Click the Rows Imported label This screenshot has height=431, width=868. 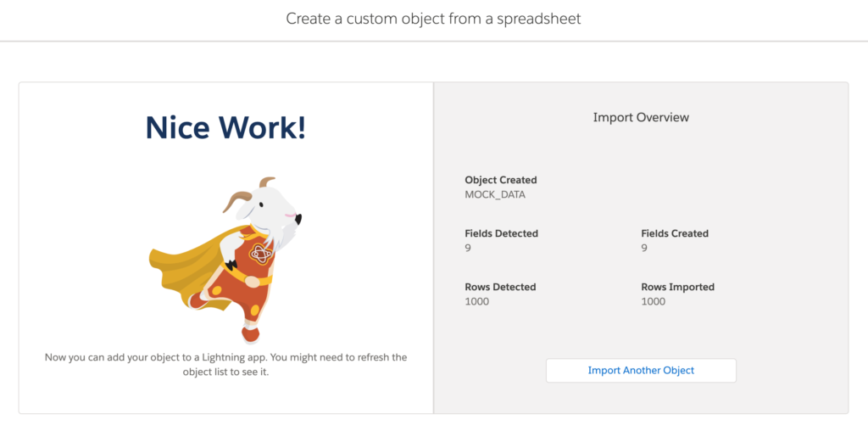[x=677, y=287]
